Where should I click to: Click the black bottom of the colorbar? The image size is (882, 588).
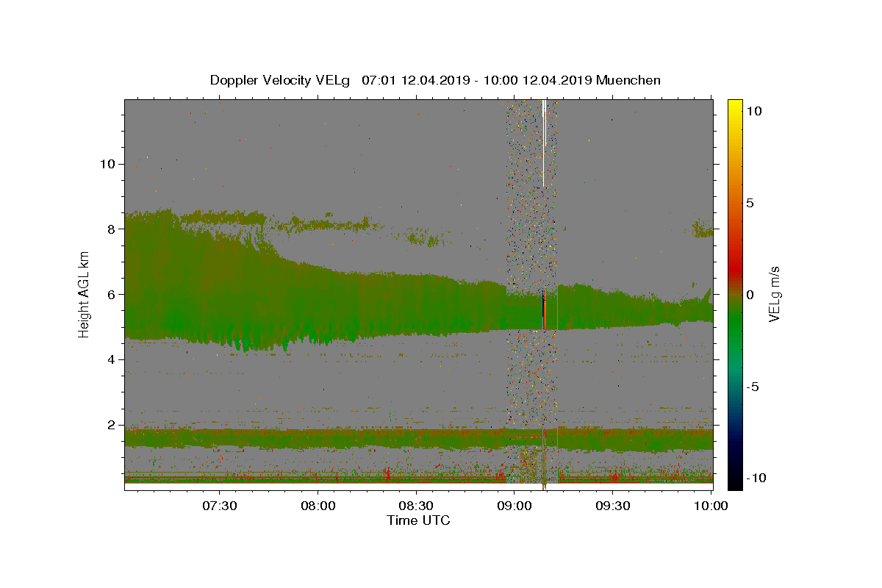tap(735, 481)
